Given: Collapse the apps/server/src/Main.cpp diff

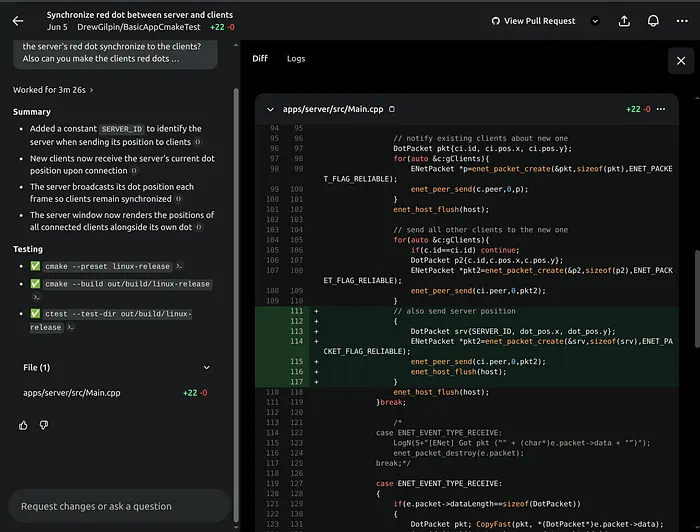Looking at the screenshot, I should [270, 109].
